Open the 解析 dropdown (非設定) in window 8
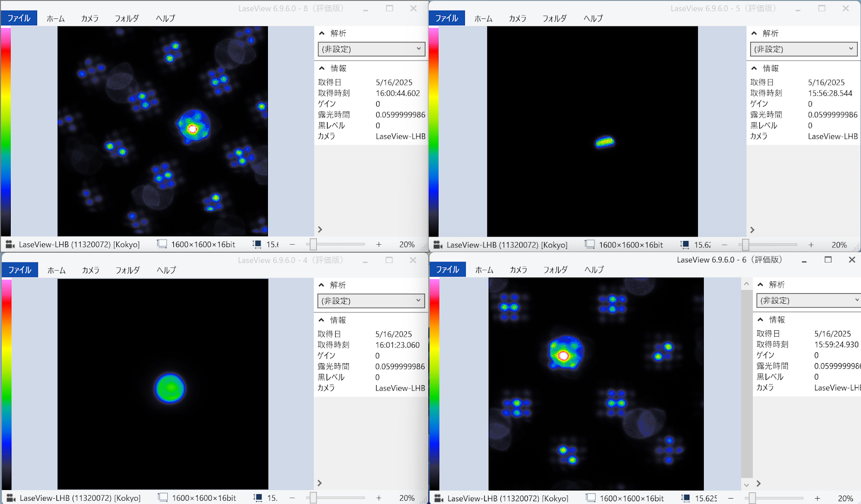The width and height of the screenshot is (861, 504). pos(371,49)
